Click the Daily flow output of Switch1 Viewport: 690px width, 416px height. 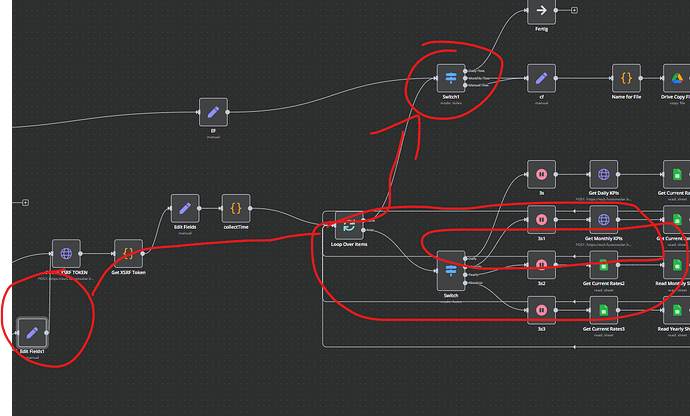point(465,71)
